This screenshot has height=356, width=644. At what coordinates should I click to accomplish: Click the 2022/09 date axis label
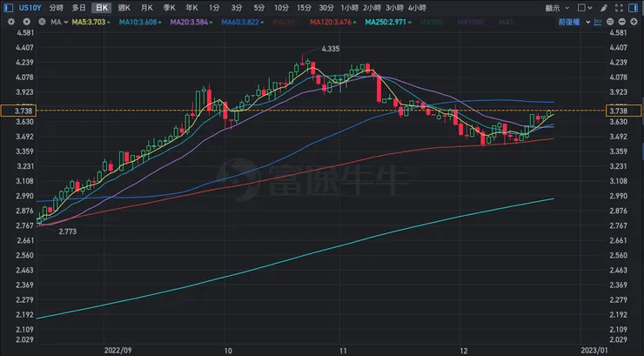pyautogui.click(x=117, y=350)
